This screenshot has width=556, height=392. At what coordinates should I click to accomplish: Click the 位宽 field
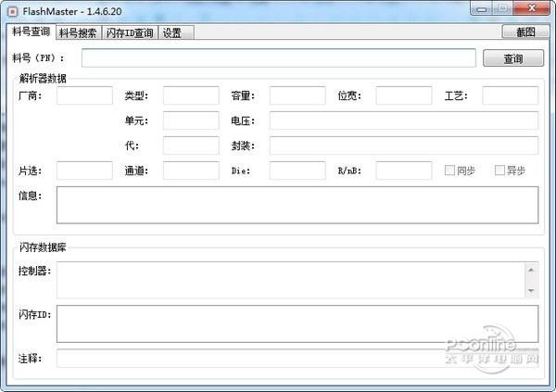pyautogui.click(x=404, y=95)
